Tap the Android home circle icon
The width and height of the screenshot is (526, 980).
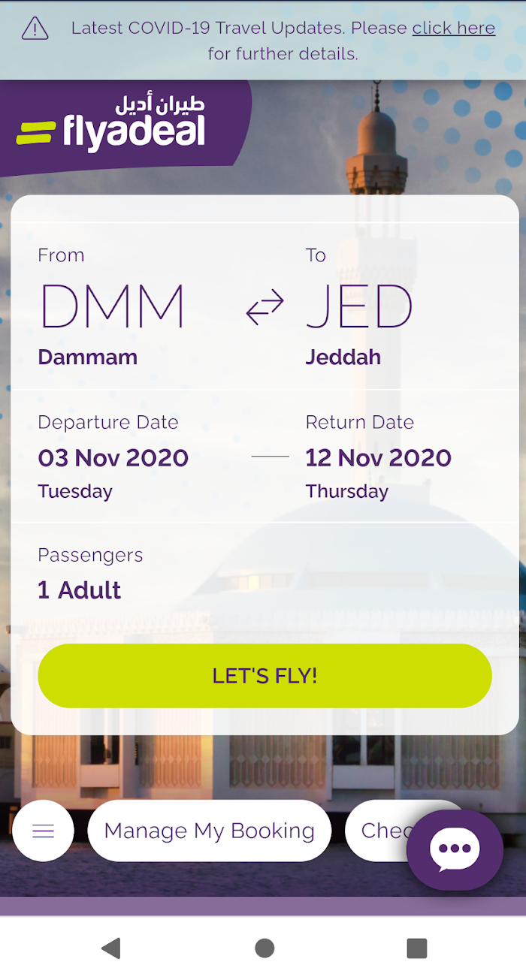(265, 948)
